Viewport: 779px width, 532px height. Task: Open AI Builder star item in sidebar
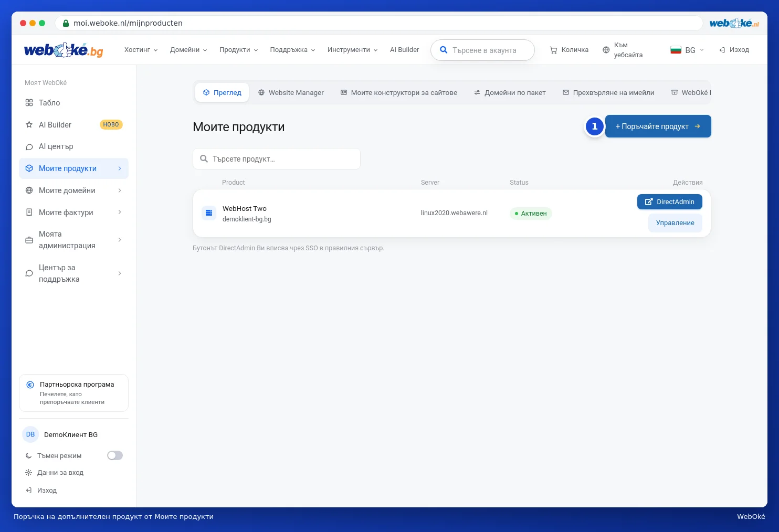pos(73,125)
